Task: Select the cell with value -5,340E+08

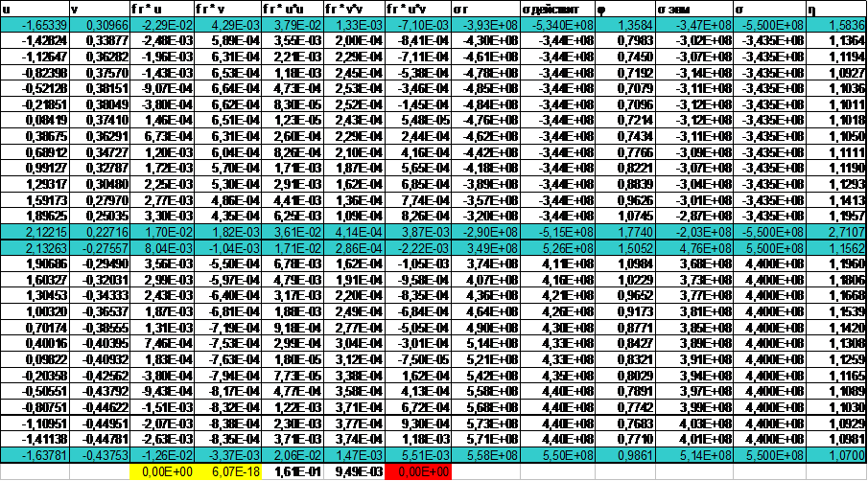Action: (556, 22)
